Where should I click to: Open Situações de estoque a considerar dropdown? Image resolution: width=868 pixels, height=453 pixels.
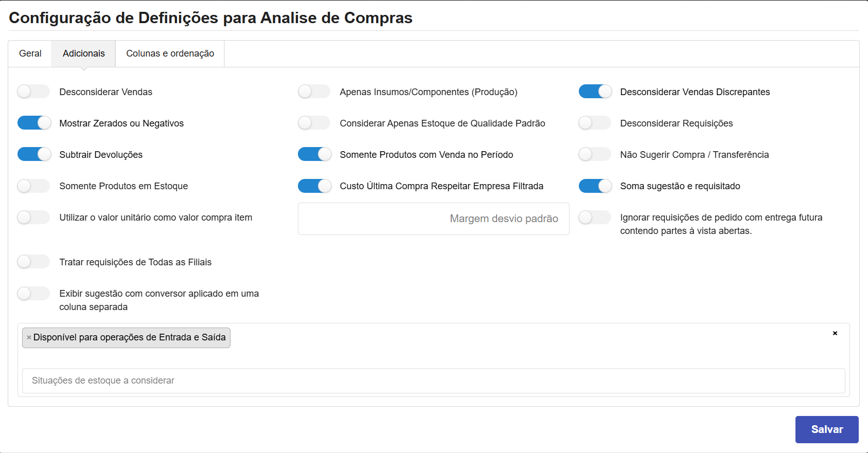pyautogui.click(x=433, y=380)
